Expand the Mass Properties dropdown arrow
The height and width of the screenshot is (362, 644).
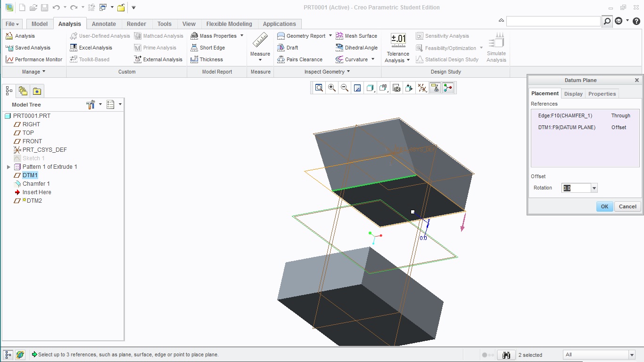tap(242, 35)
